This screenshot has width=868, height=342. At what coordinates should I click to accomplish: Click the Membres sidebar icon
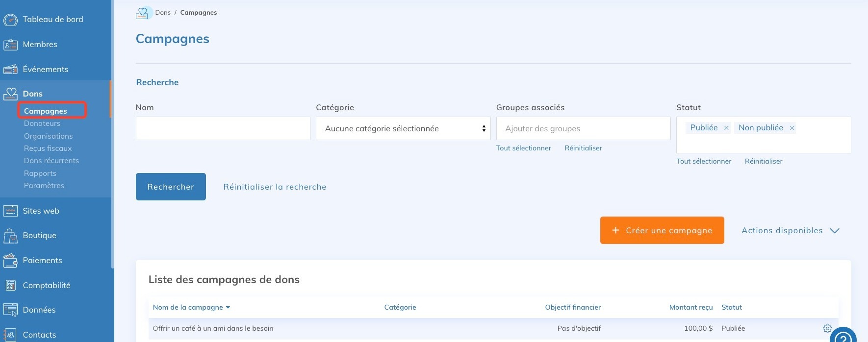(x=10, y=45)
